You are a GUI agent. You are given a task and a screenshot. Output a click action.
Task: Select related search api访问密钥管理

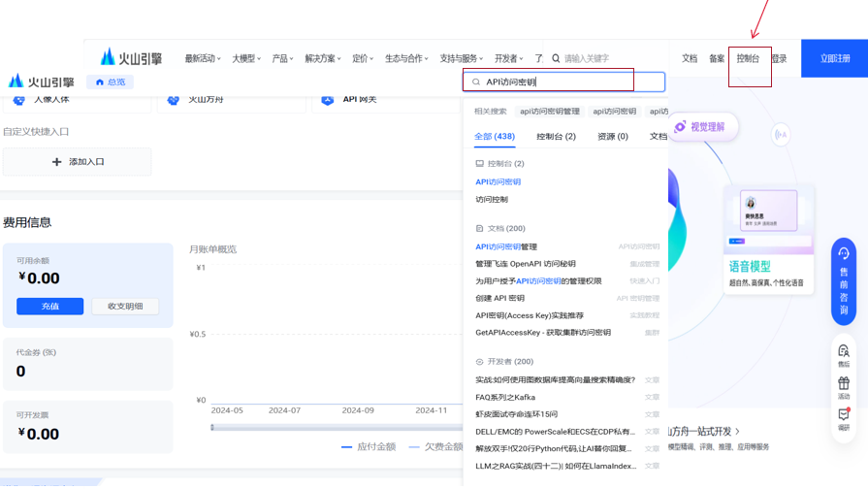[550, 112]
